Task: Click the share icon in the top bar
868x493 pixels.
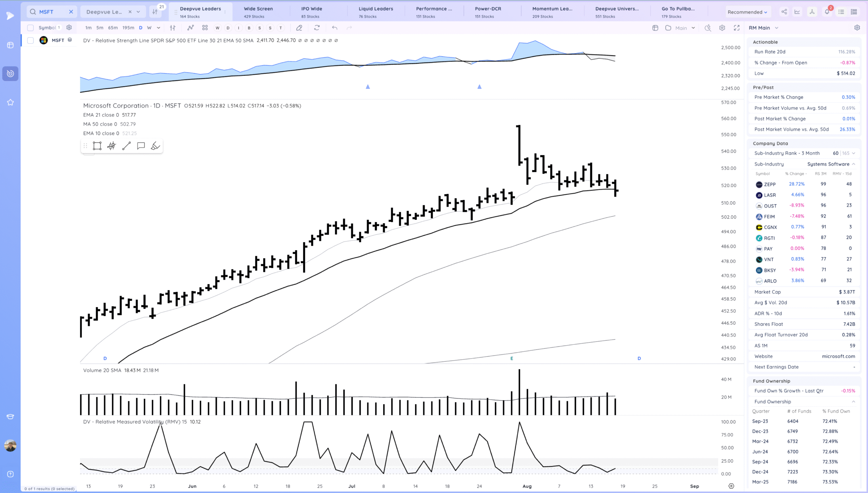Action: click(784, 12)
